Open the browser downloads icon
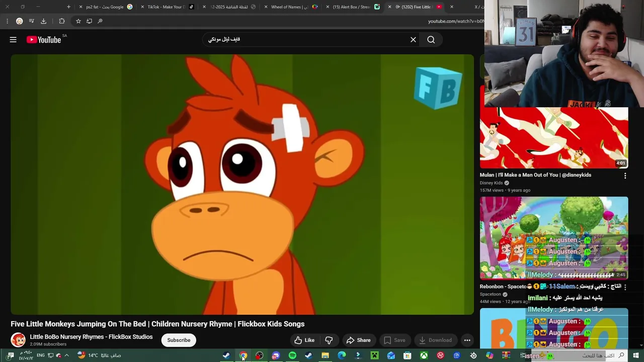 [x=43, y=21]
